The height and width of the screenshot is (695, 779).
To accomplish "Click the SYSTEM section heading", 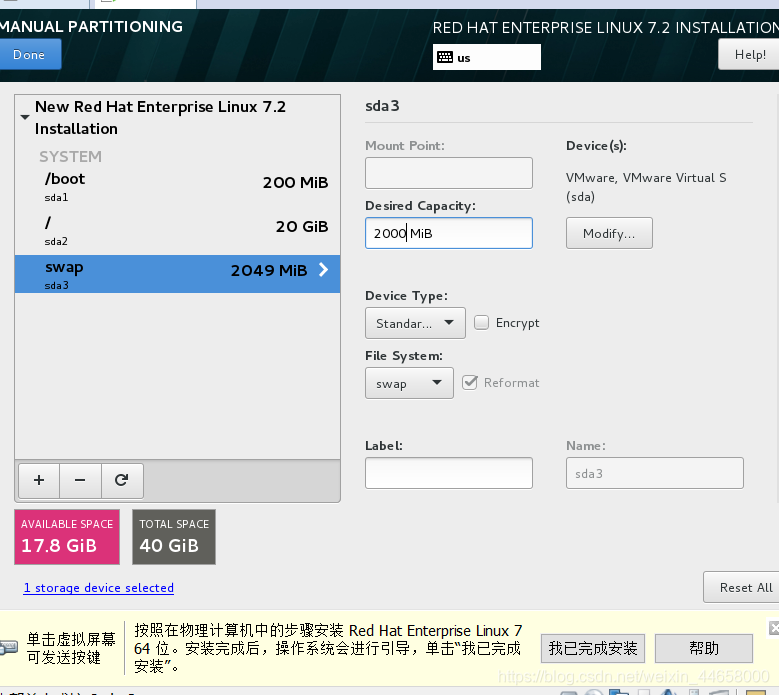I will (71, 156).
